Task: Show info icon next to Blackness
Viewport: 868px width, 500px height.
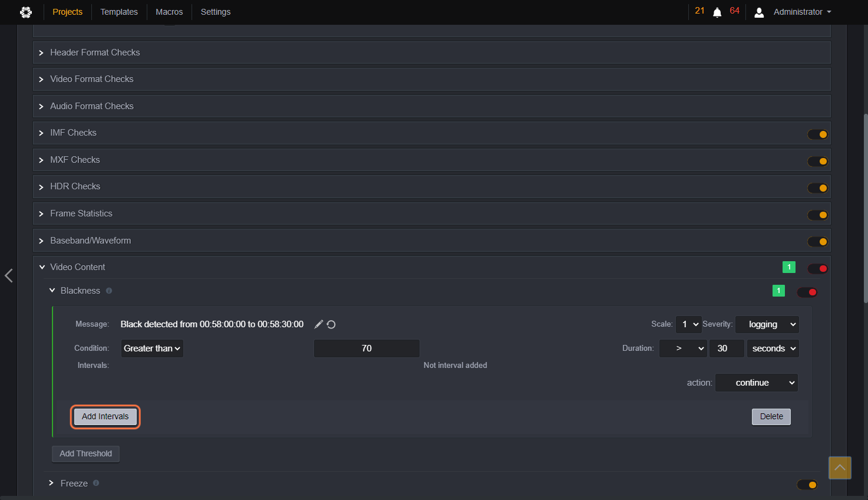Action: [109, 291]
